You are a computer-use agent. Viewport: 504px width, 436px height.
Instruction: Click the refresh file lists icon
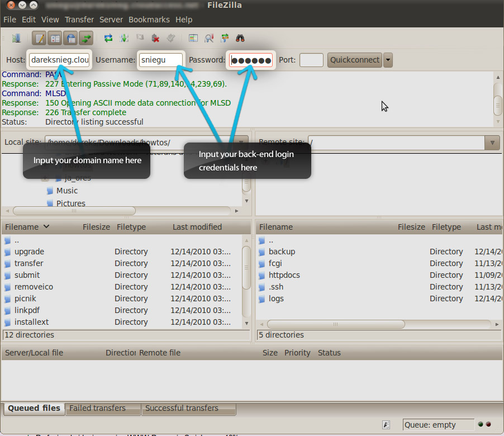click(x=108, y=38)
